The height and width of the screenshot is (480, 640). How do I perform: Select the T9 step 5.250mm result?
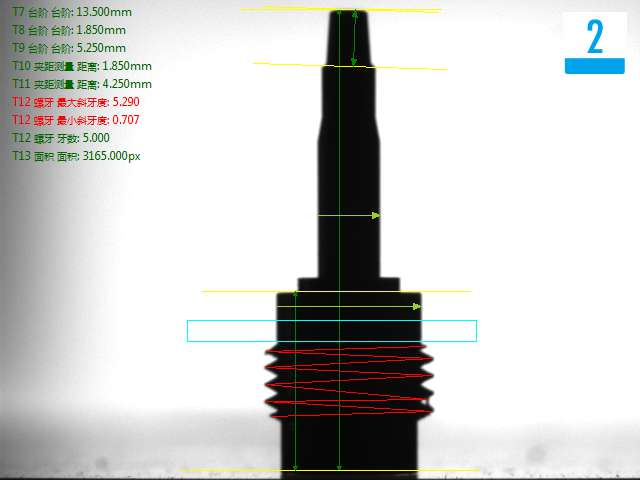68,48
